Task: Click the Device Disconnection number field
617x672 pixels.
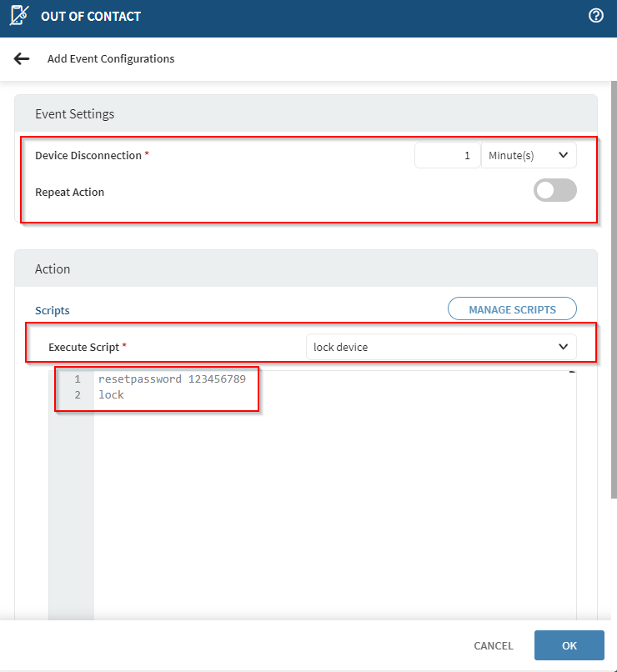Action: [x=447, y=155]
